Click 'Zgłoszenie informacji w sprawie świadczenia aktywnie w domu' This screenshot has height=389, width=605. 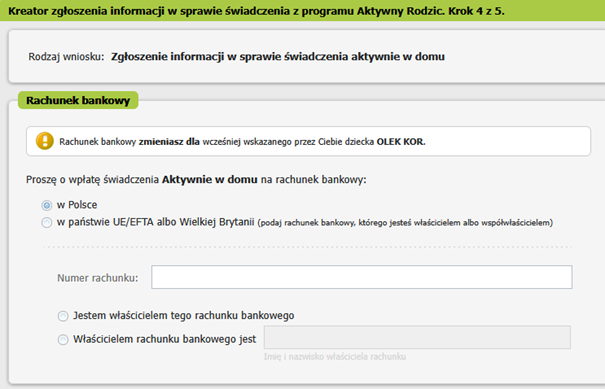pos(278,57)
